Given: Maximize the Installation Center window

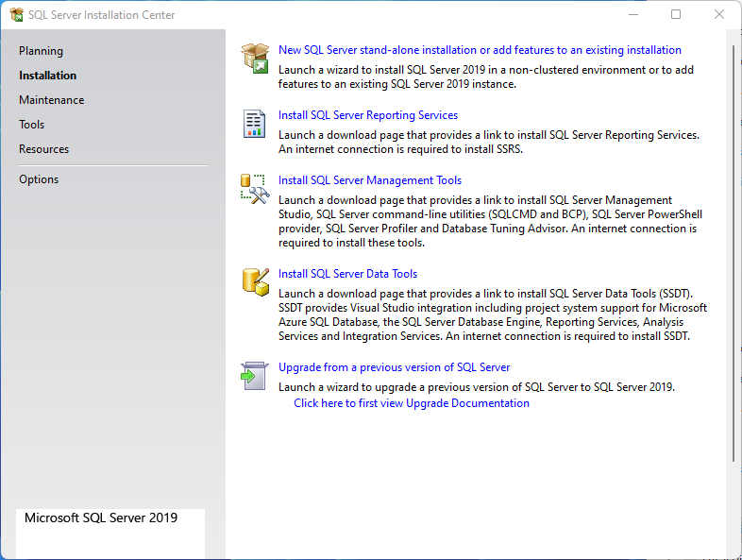Looking at the screenshot, I should 676,15.
